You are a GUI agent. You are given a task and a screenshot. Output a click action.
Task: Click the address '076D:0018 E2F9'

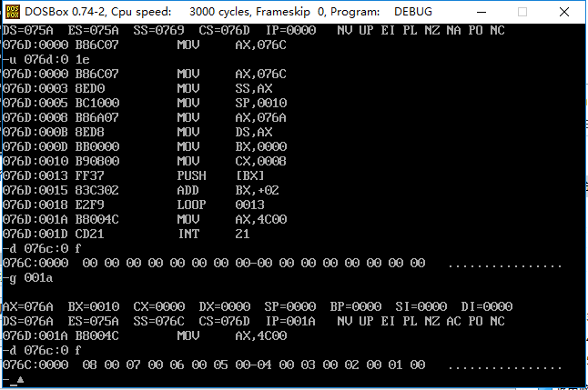pyautogui.click(x=54, y=205)
